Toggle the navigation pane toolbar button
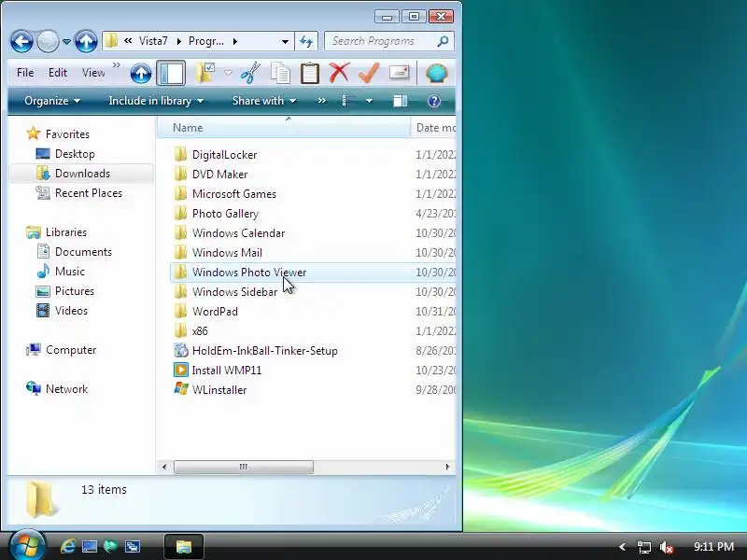 [171, 74]
